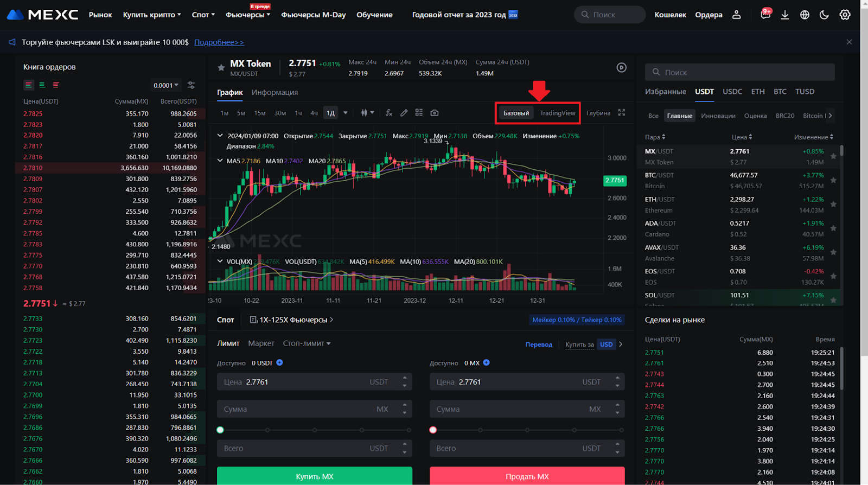Click the plus icon next to 0 MX
Viewport: 868px width, 485px height.
486,362
